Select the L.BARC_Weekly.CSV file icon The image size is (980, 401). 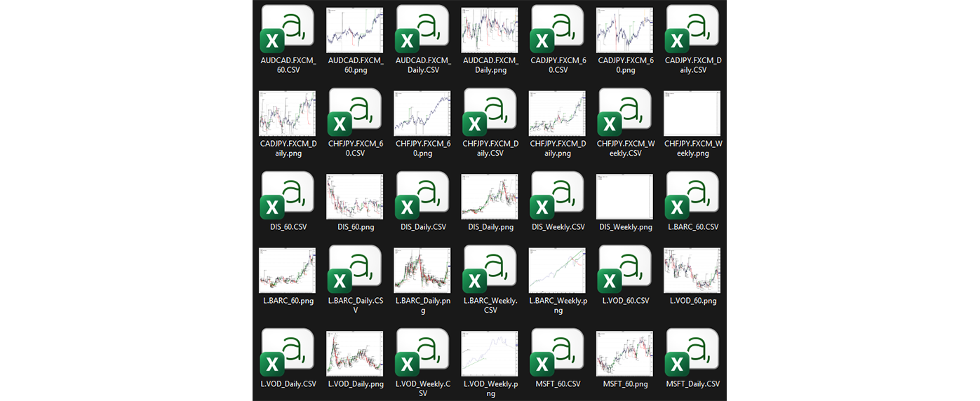pos(490,270)
